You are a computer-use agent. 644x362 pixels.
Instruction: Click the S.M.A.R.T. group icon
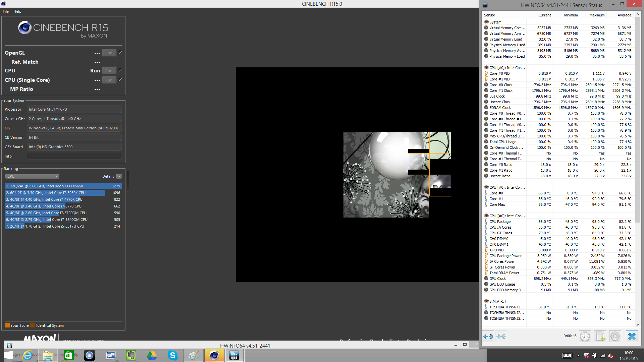pos(486,301)
